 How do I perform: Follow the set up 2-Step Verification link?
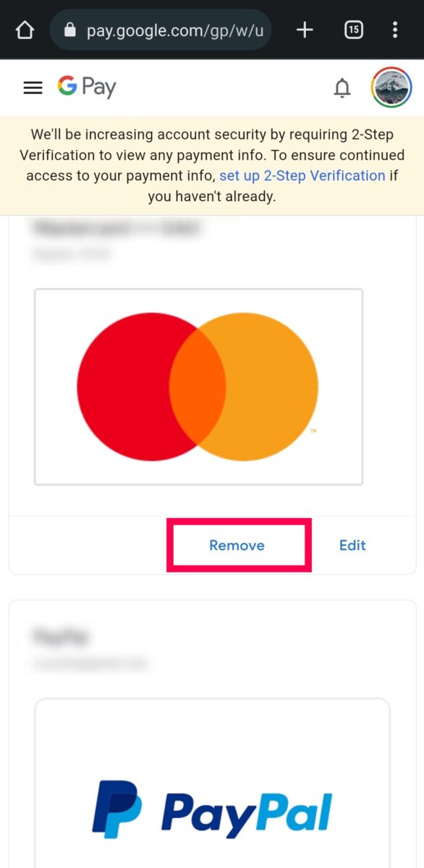click(302, 176)
